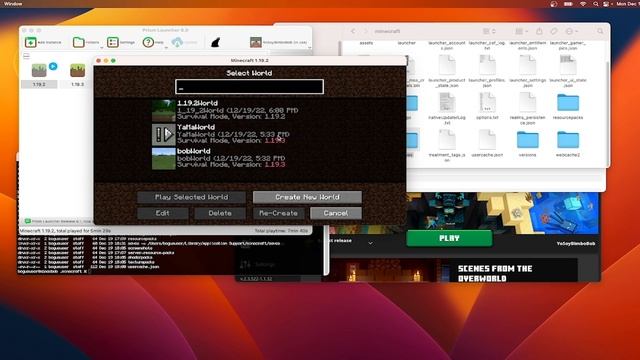Open Finder group-by dropdown
640x360 pixels.
[x=521, y=31]
